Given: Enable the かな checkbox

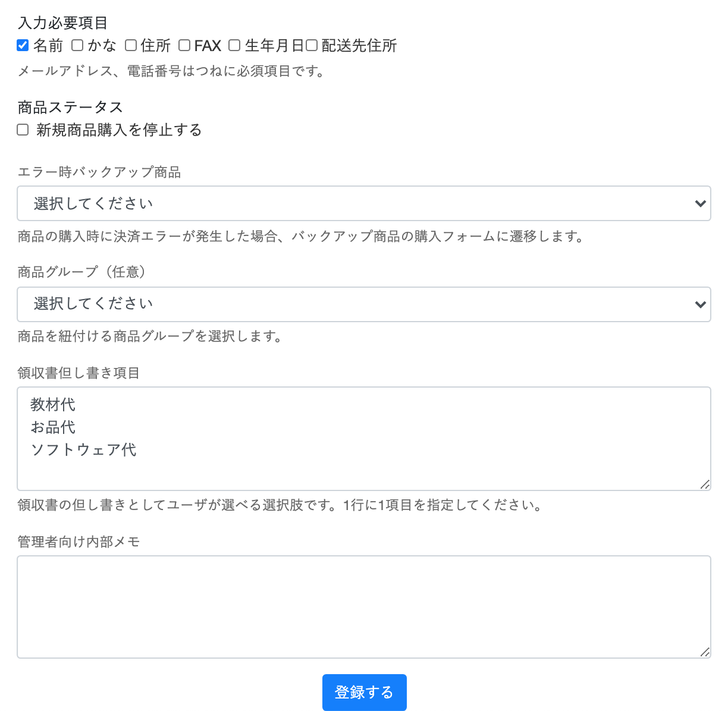Looking at the screenshot, I should [x=77, y=45].
